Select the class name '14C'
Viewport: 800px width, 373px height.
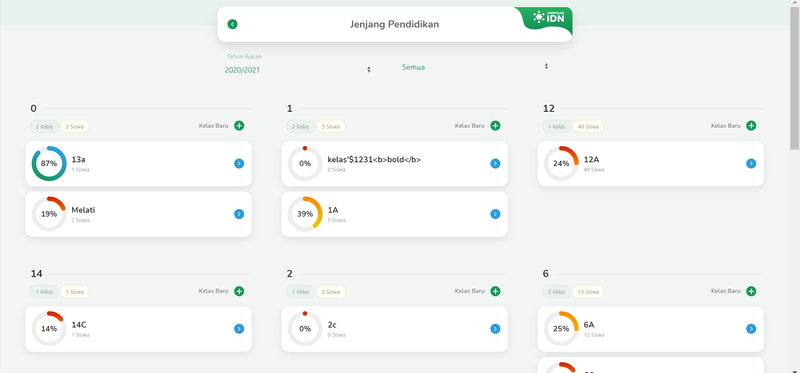[79, 325]
